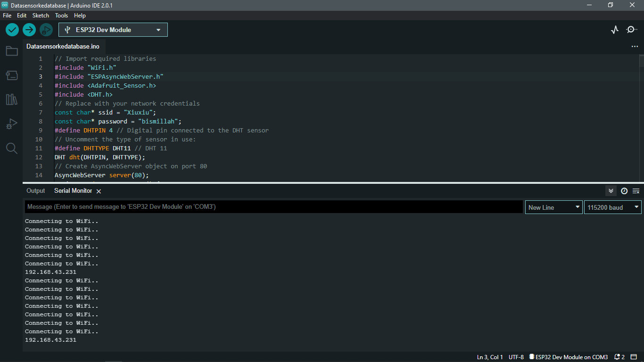
Task: Start debugging with the Debug icon
Action: [x=46, y=29]
